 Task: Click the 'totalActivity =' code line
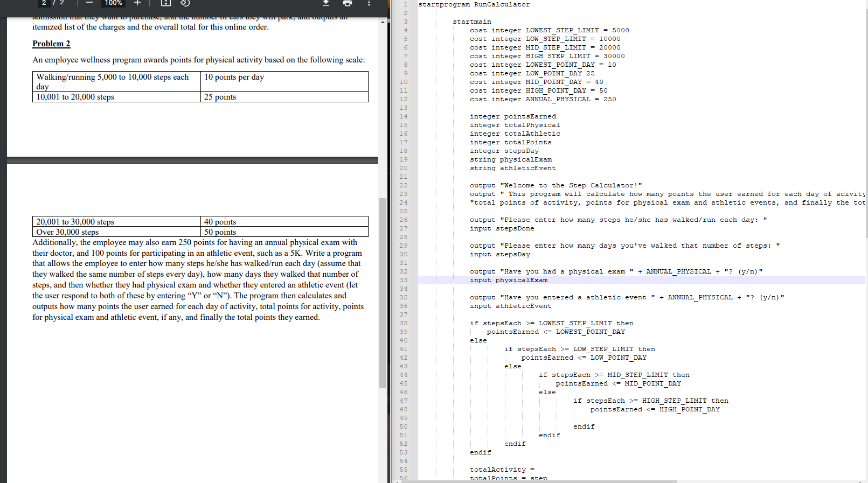502,470
